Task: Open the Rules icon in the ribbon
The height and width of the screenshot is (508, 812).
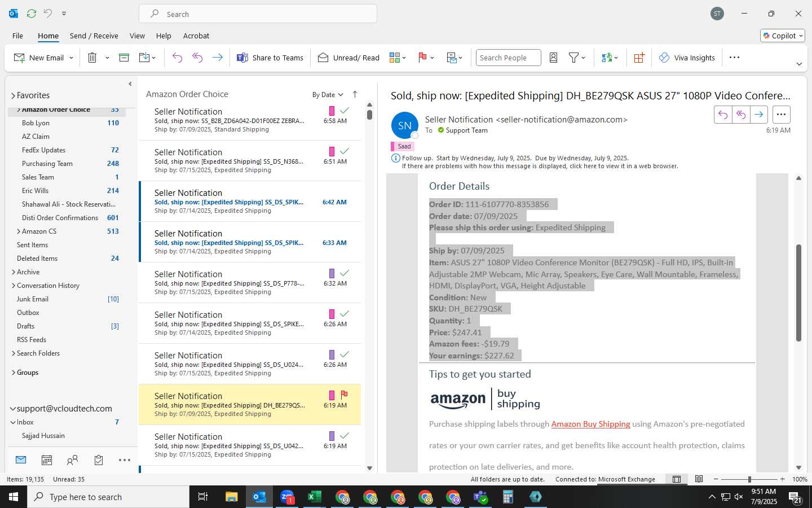Action: [452, 58]
